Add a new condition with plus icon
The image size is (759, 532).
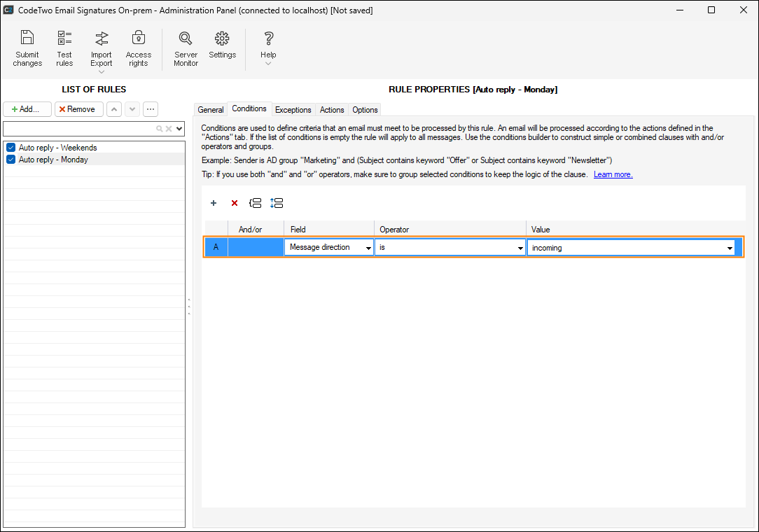(x=214, y=203)
